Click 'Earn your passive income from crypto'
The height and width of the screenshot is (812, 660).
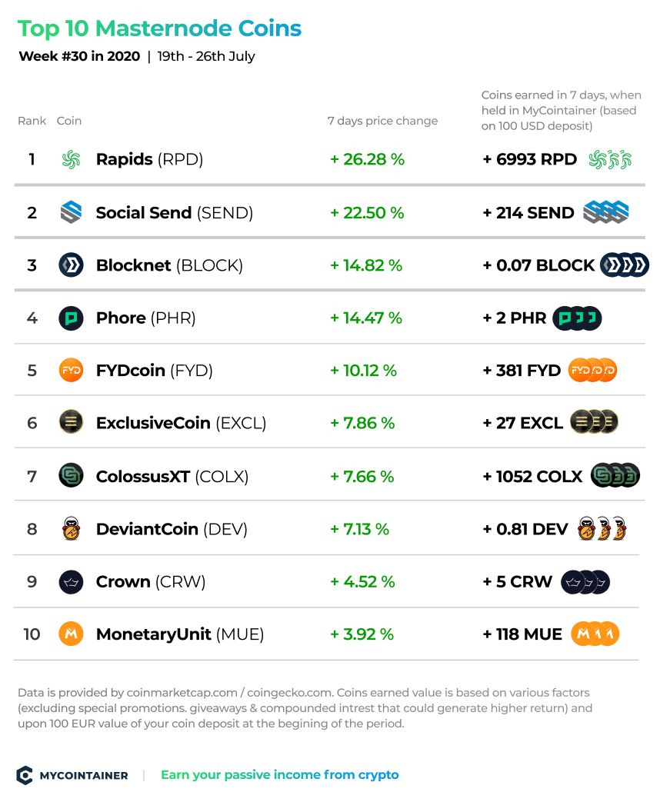pos(280,775)
